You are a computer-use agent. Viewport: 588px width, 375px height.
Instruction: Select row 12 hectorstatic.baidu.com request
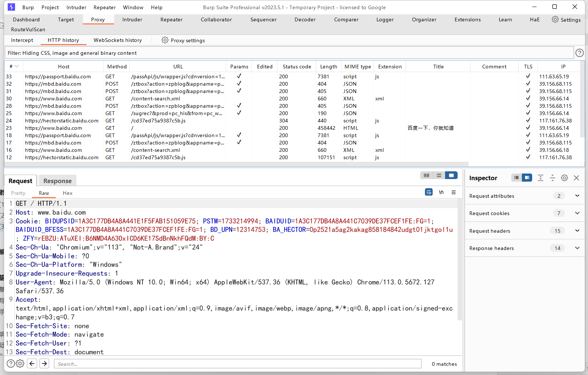tap(292, 157)
